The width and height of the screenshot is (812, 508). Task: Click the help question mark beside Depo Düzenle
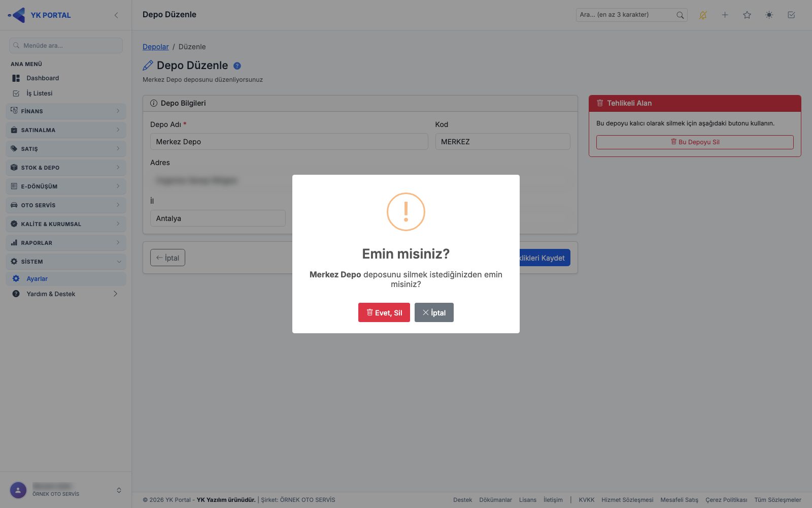tap(237, 66)
